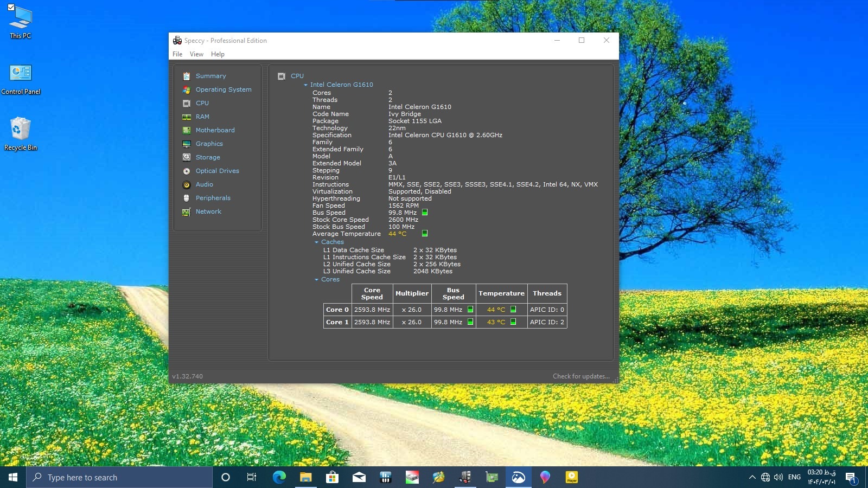Open the RAM section icon
Screen dimensions: 868x488
click(x=187, y=117)
